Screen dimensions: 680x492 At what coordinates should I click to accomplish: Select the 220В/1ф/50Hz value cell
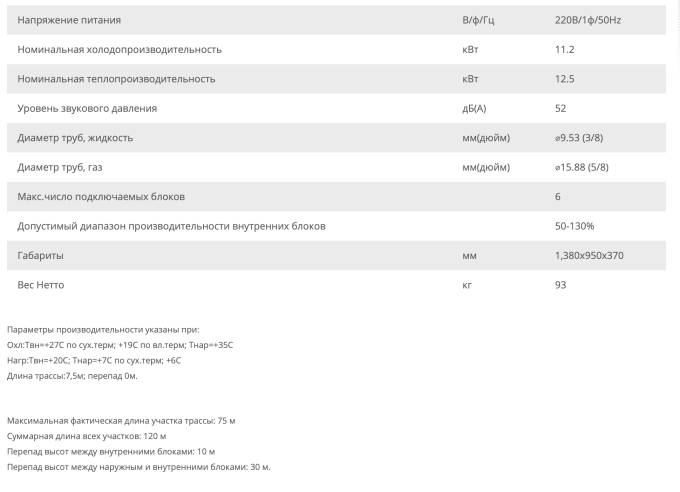pos(588,20)
